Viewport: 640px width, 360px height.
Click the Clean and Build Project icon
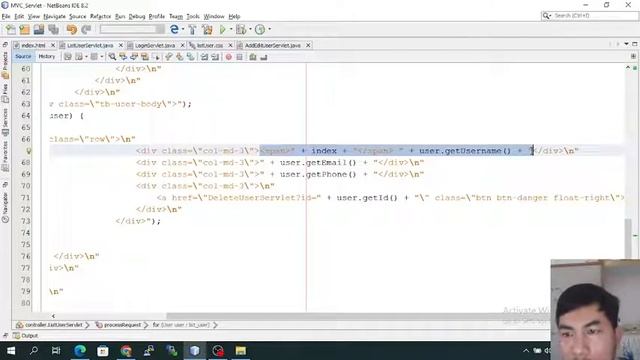[207, 29]
